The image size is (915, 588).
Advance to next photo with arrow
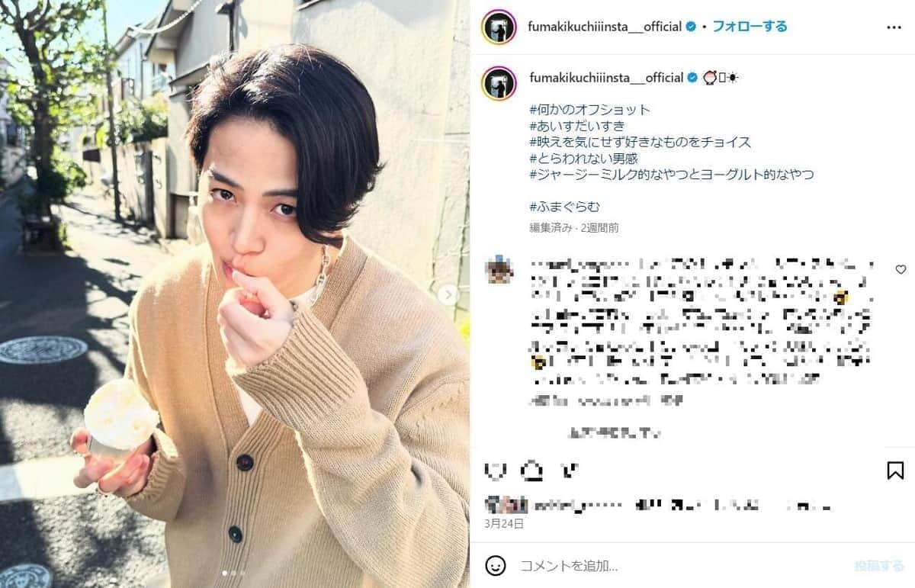(x=448, y=294)
